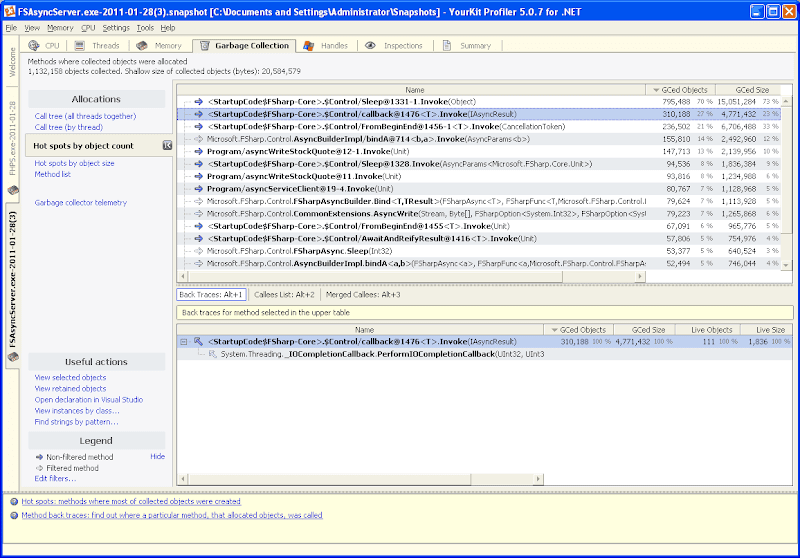800x558 pixels.
Task: Click the Handles tab icon
Action: coord(309,46)
